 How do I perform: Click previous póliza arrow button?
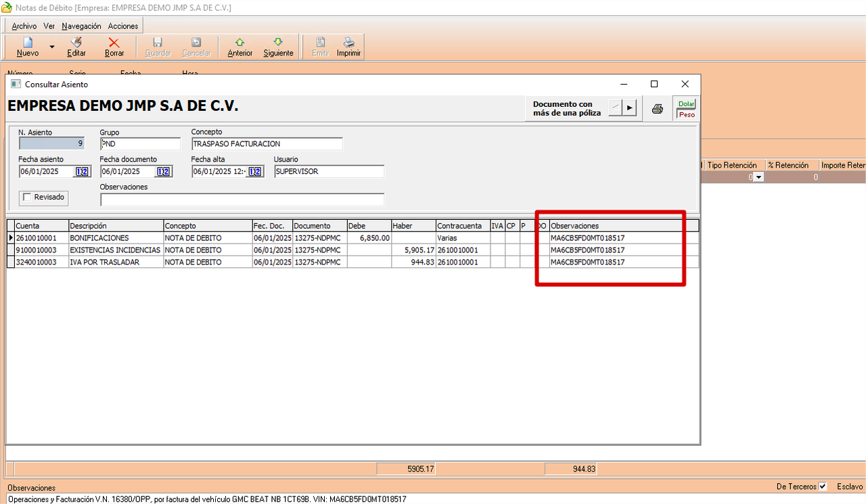tap(615, 108)
